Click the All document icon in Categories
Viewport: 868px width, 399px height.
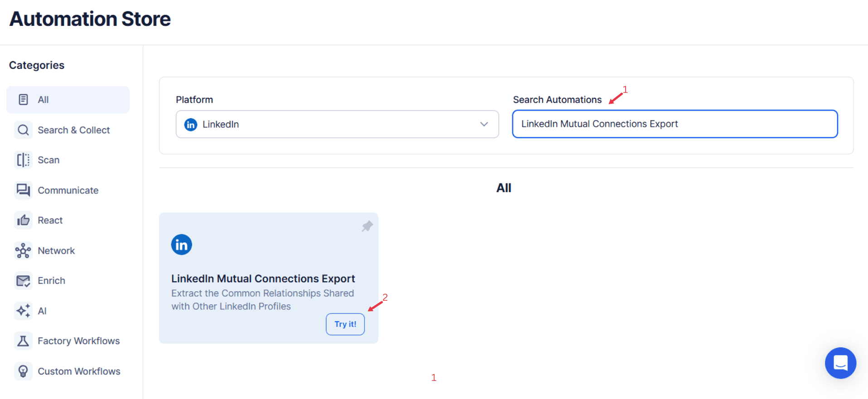23,99
